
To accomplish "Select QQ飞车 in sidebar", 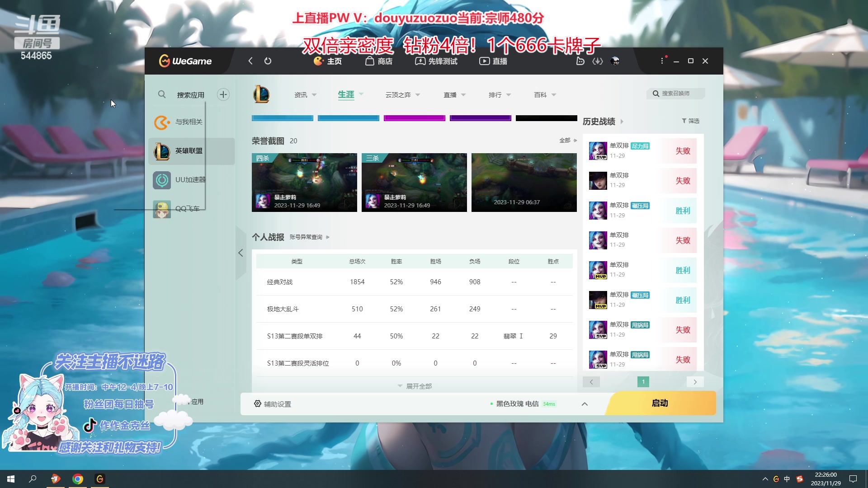I will point(192,209).
